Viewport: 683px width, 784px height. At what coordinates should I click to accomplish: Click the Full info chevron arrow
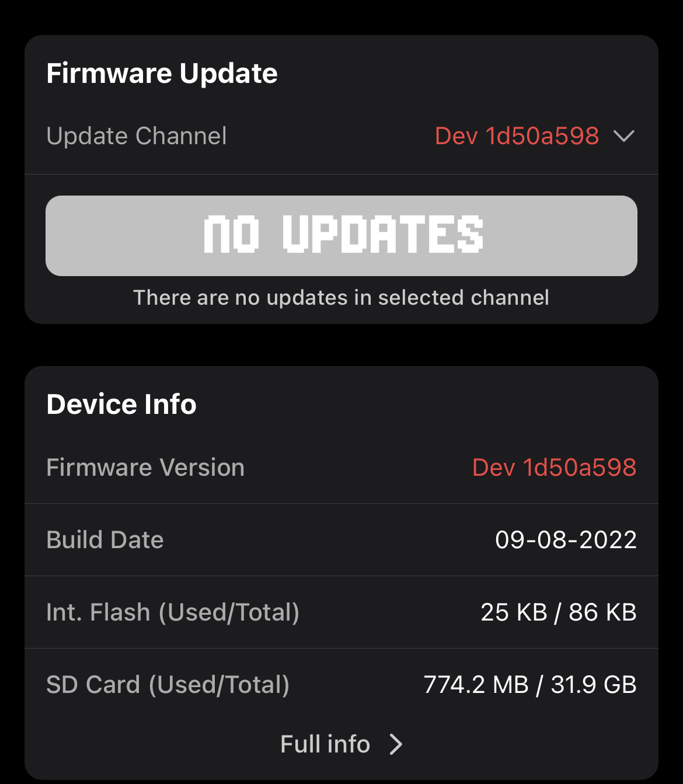click(396, 744)
